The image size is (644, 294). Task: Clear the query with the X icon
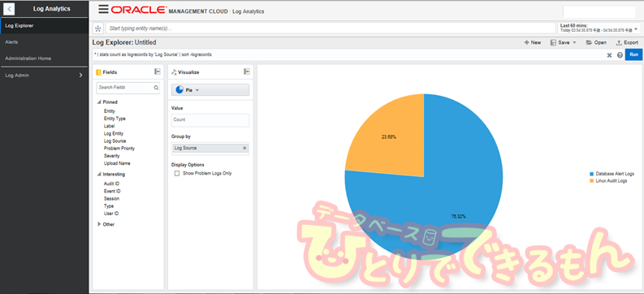610,55
